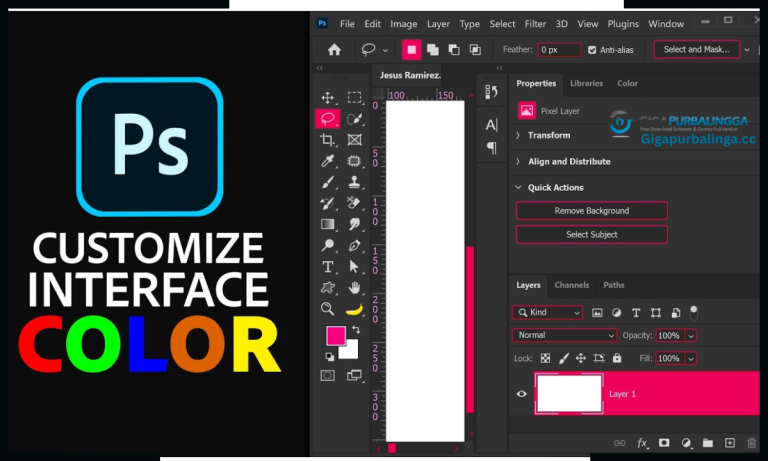Select the Move tool
Image resolution: width=768 pixels, height=461 pixels.
327,98
